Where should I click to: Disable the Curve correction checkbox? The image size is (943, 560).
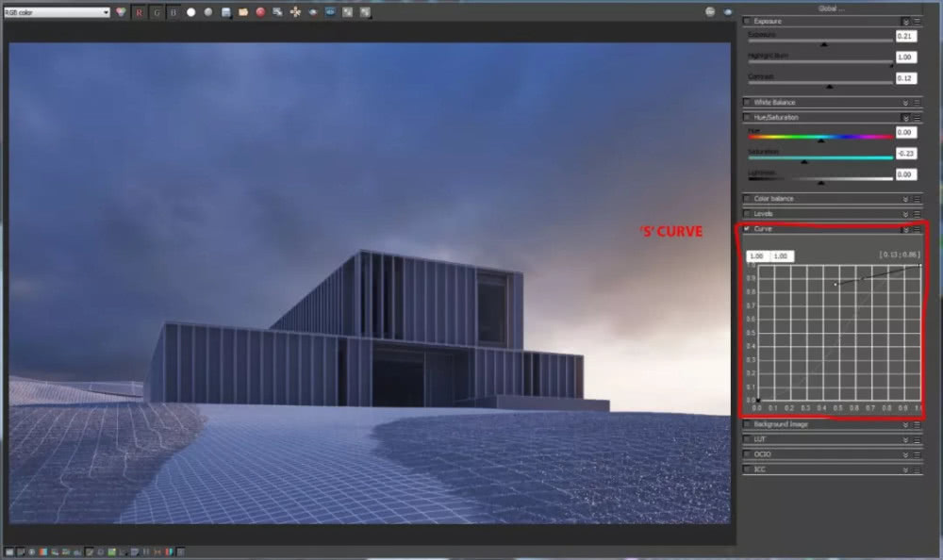pyautogui.click(x=748, y=228)
